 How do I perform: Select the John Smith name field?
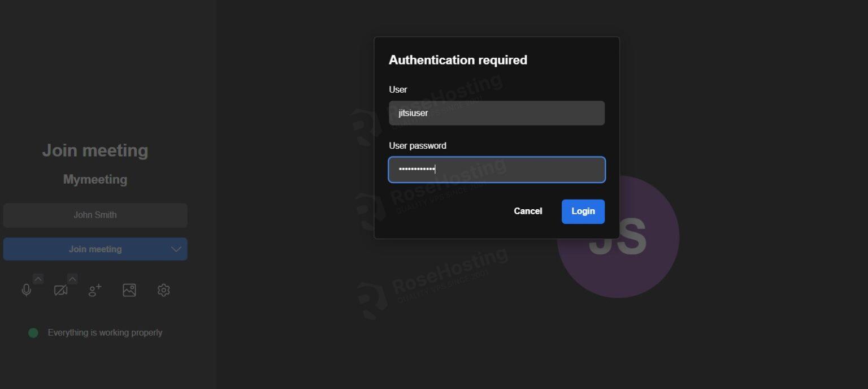click(x=95, y=215)
